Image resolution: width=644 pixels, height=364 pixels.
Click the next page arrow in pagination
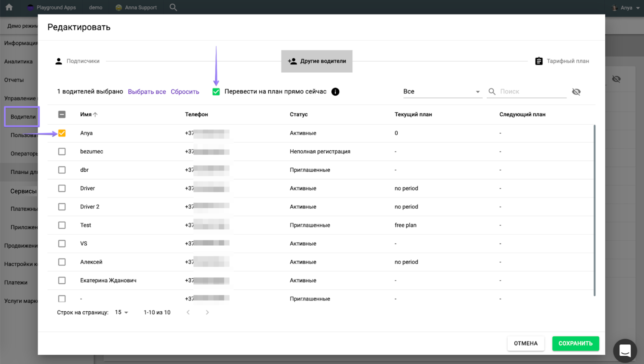pos(207,312)
